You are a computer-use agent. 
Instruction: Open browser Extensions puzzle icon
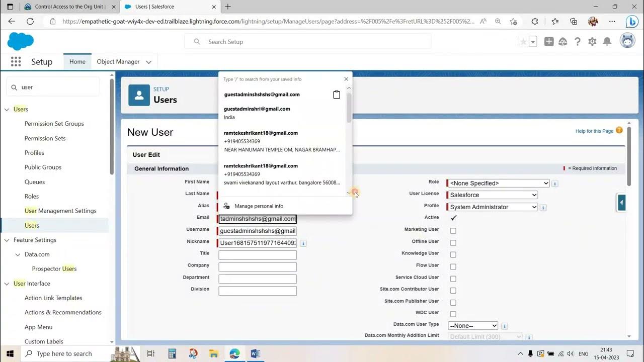(x=535, y=22)
